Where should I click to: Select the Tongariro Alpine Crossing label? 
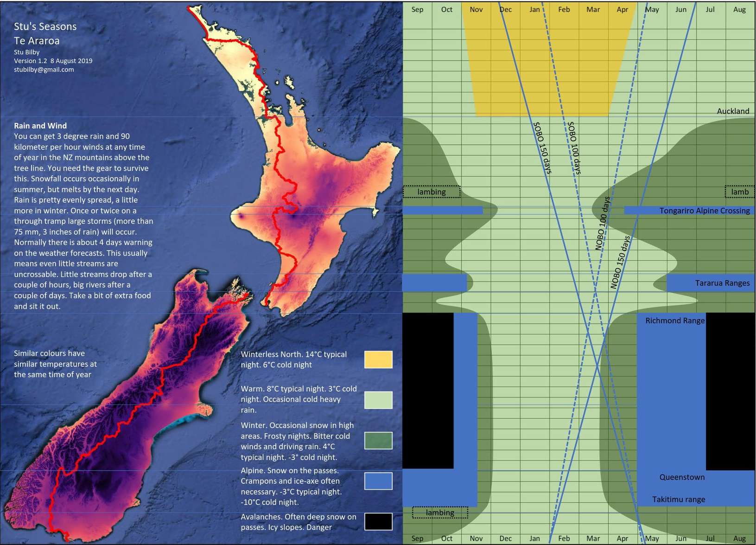pos(704,211)
